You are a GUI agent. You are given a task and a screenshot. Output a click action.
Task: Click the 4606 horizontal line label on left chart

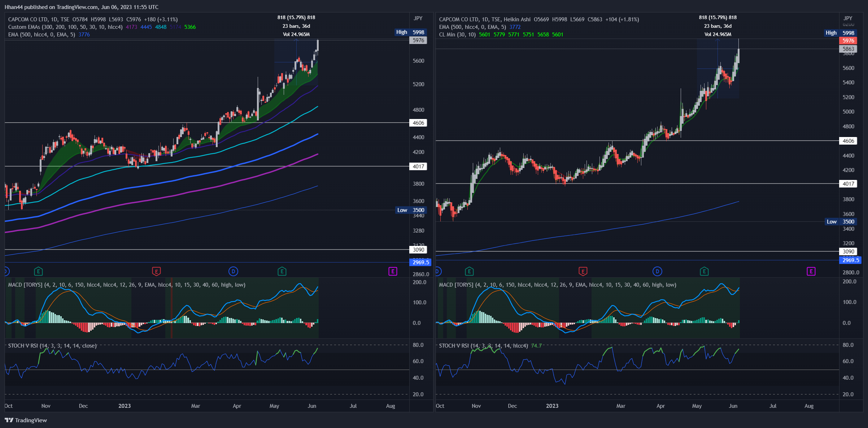(418, 123)
